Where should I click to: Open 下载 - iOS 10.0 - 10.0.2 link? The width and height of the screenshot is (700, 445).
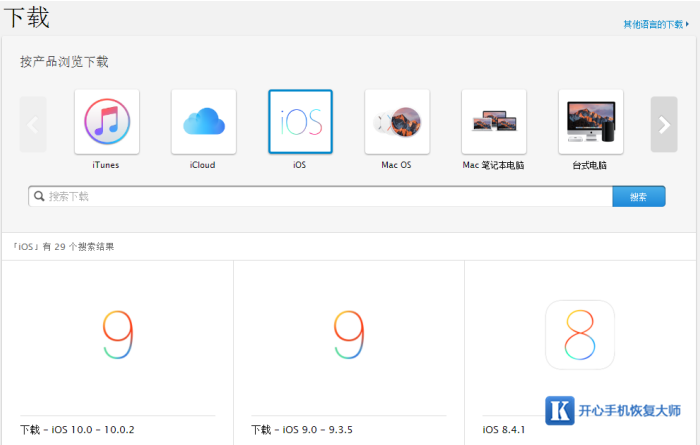click(x=77, y=430)
